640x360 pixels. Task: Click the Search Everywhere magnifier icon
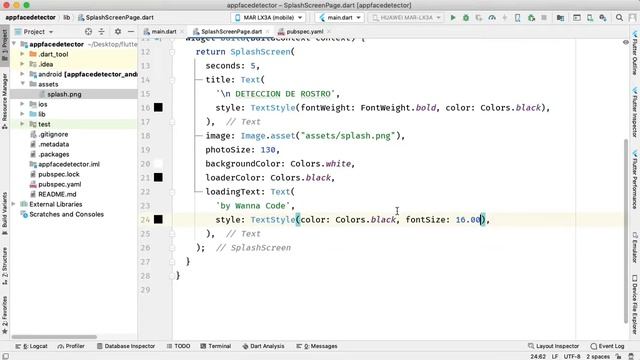click(619, 18)
